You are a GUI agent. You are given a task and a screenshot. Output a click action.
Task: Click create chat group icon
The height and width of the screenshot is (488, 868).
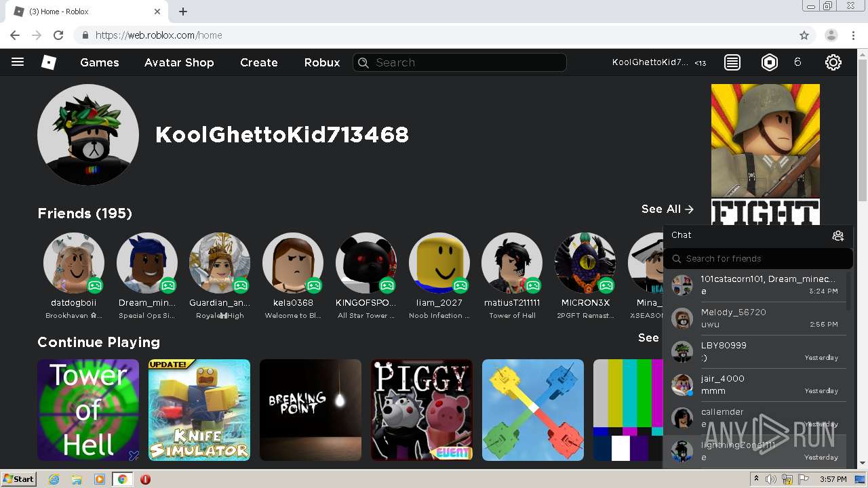pyautogui.click(x=838, y=235)
